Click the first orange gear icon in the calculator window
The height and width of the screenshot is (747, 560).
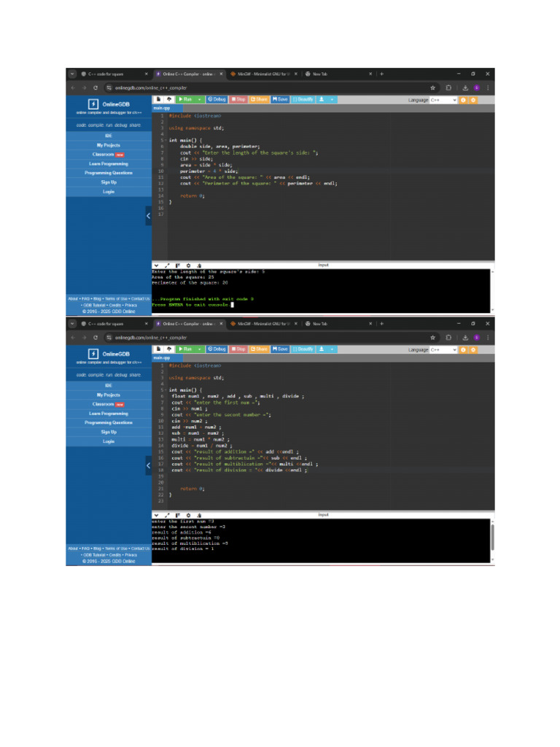(x=463, y=349)
